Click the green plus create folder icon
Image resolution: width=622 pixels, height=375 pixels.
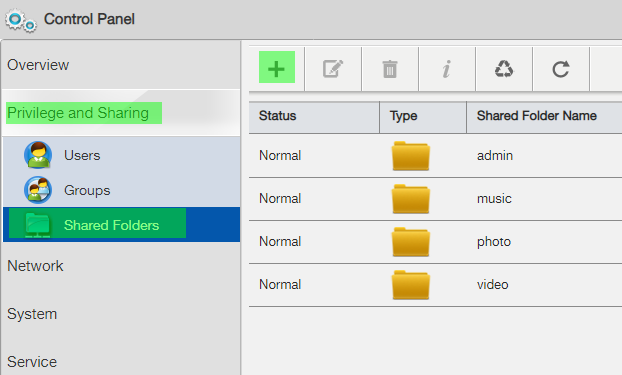point(276,67)
